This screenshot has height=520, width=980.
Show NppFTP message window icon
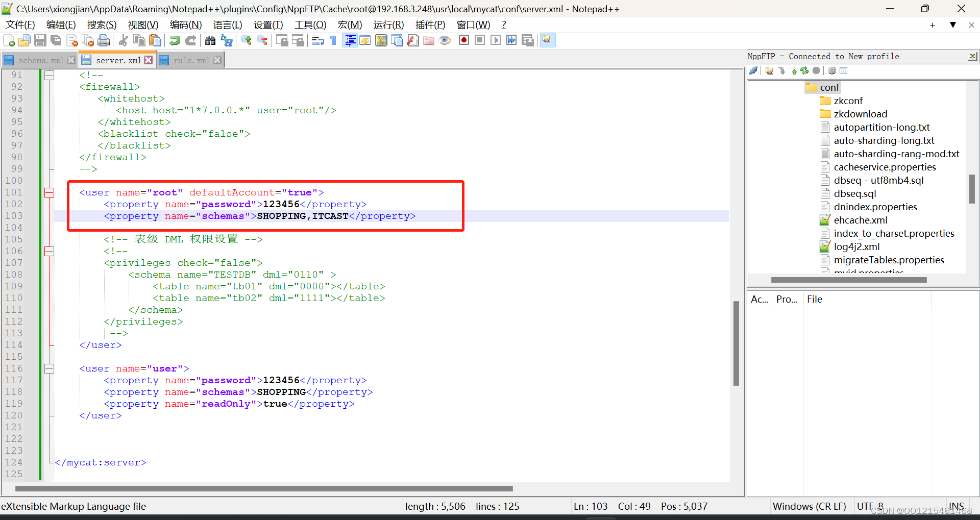[844, 70]
